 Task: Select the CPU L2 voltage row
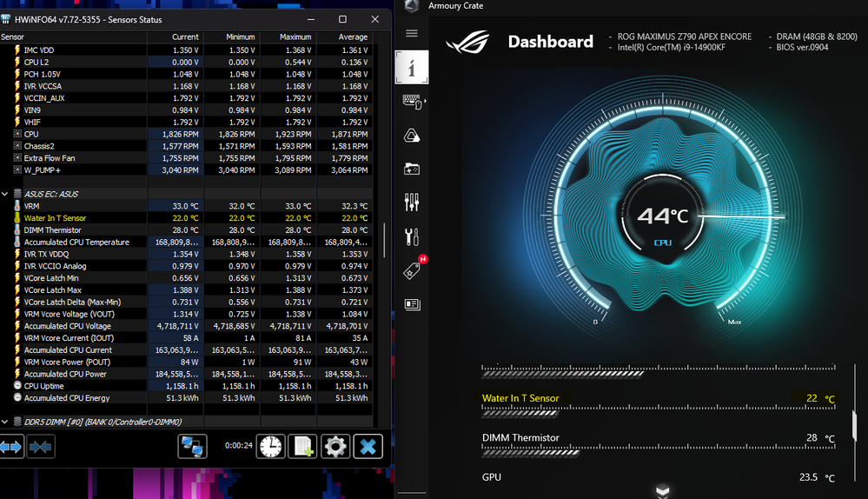(x=186, y=62)
